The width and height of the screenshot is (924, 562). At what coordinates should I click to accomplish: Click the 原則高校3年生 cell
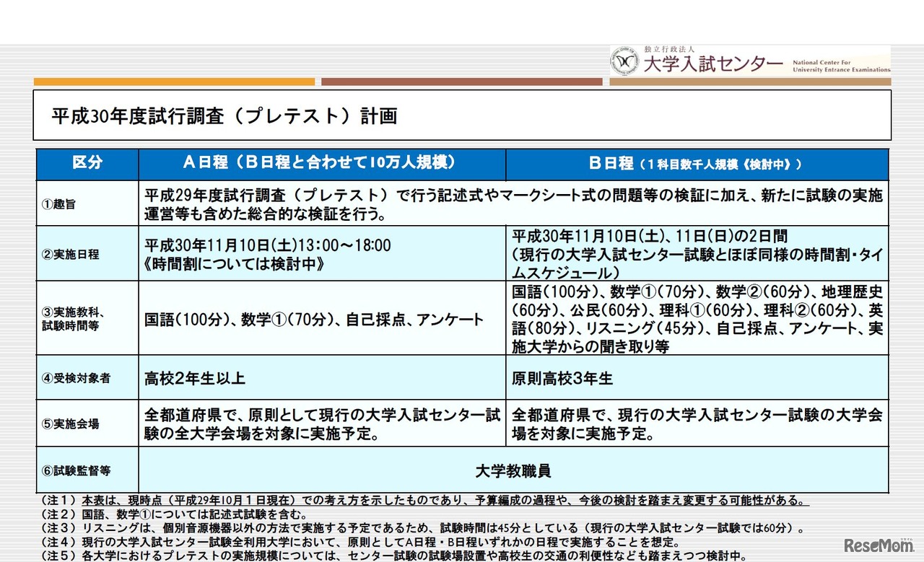[697, 377]
